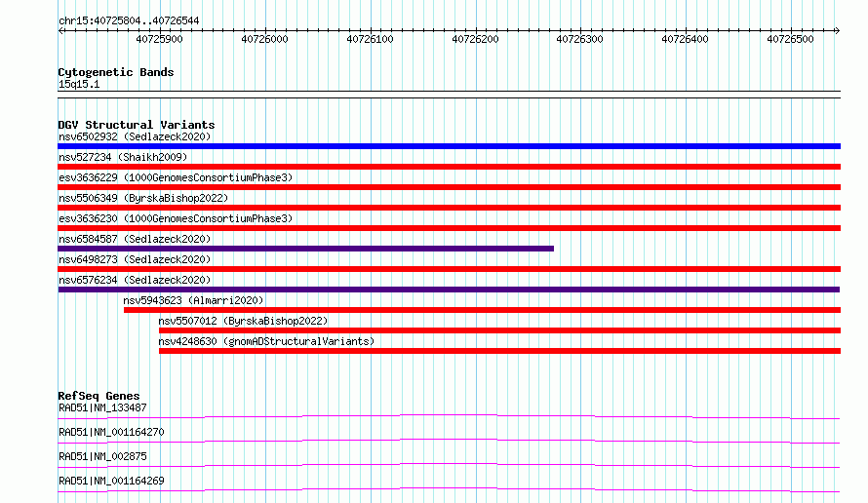Click the purple nsv6576234 variant bar
The image size is (868, 503).
[x=449, y=290]
